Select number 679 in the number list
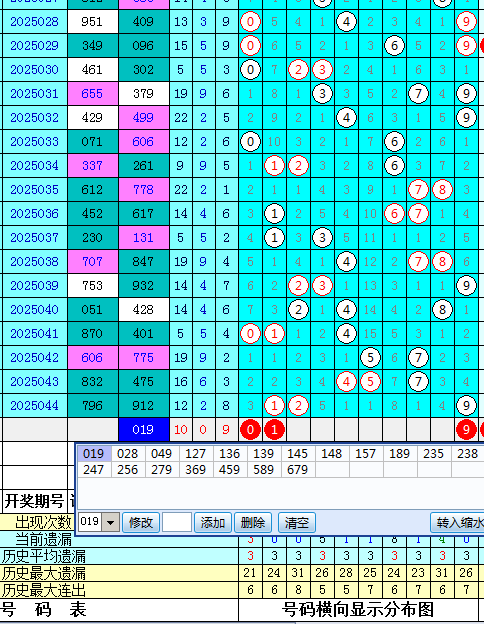This screenshot has width=484, height=624. tap(298, 470)
